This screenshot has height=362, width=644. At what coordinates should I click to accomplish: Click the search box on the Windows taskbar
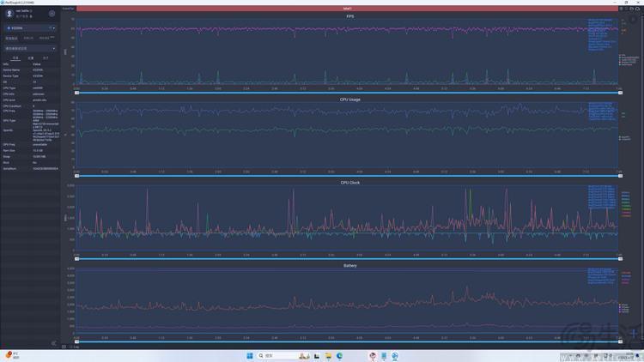(275, 355)
